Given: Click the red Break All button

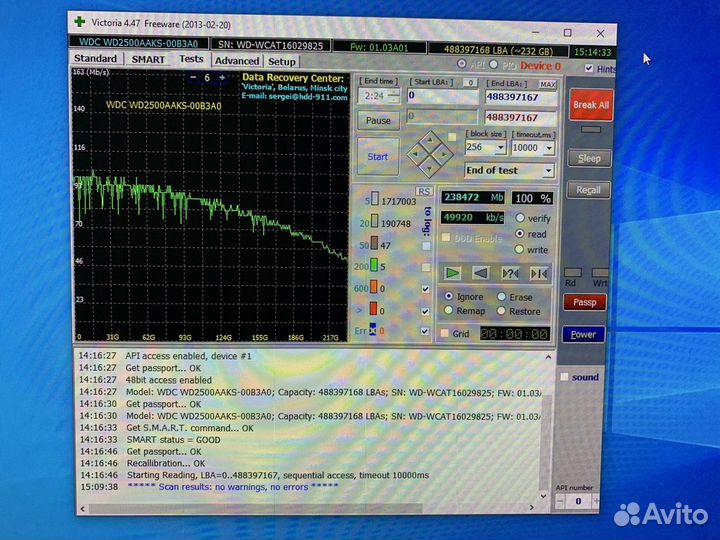Looking at the screenshot, I should 590,105.
